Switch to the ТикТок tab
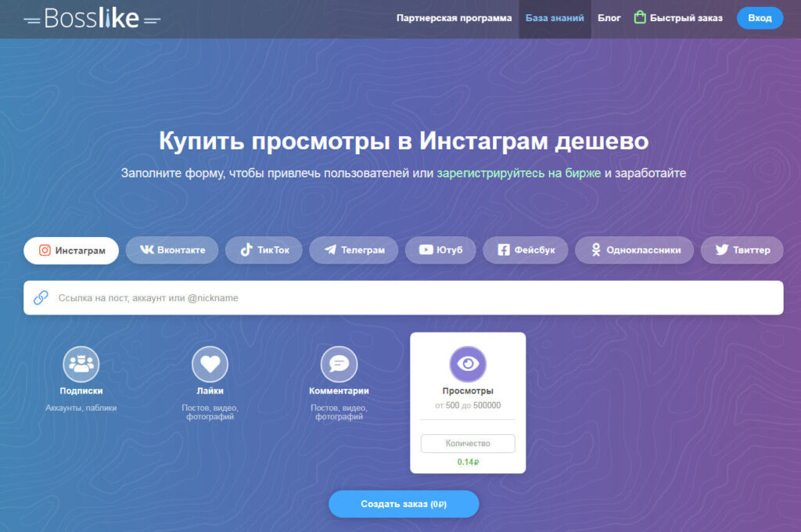The height and width of the screenshot is (532, 801). [264, 250]
